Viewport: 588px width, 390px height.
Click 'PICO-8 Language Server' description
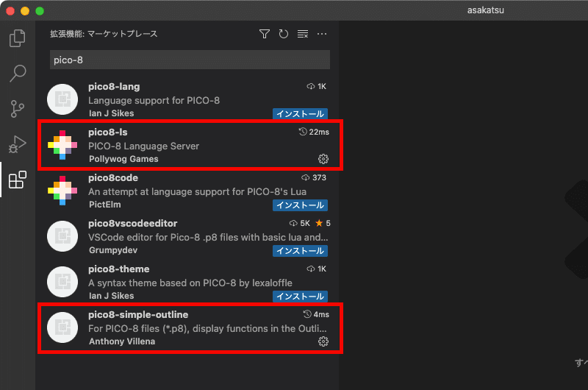143,146
